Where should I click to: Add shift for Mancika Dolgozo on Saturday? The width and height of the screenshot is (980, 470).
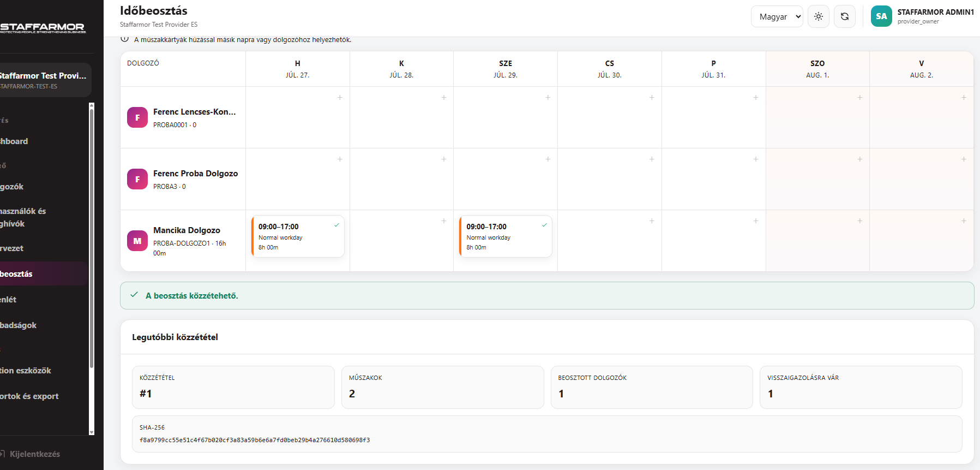(x=860, y=221)
